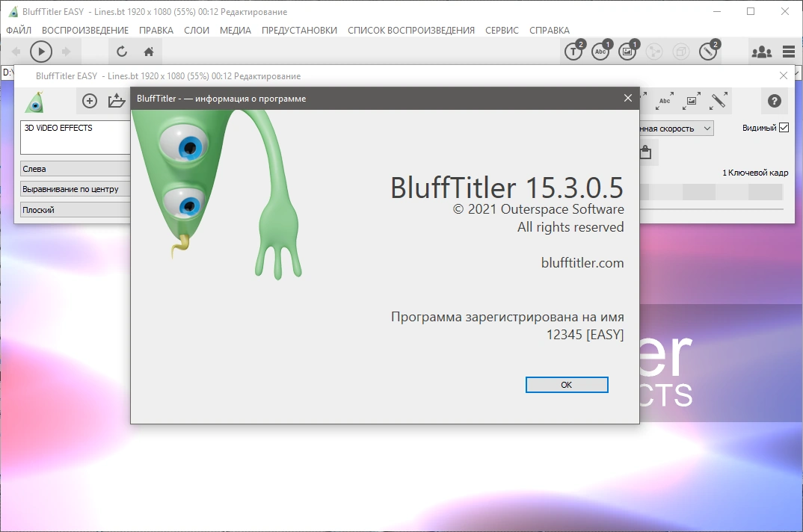Viewport: 803px width, 532px height.
Task: Click the disabled particle layers icon
Action: (654, 52)
